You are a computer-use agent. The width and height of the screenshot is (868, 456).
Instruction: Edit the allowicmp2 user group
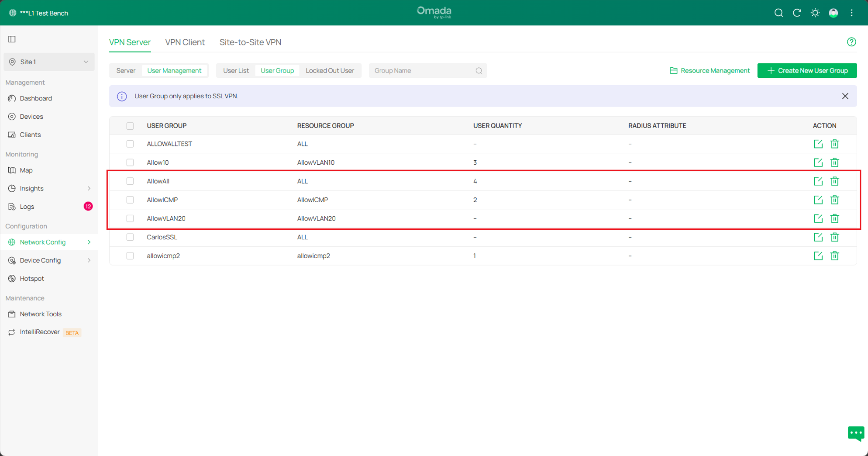click(x=818, y=256)
